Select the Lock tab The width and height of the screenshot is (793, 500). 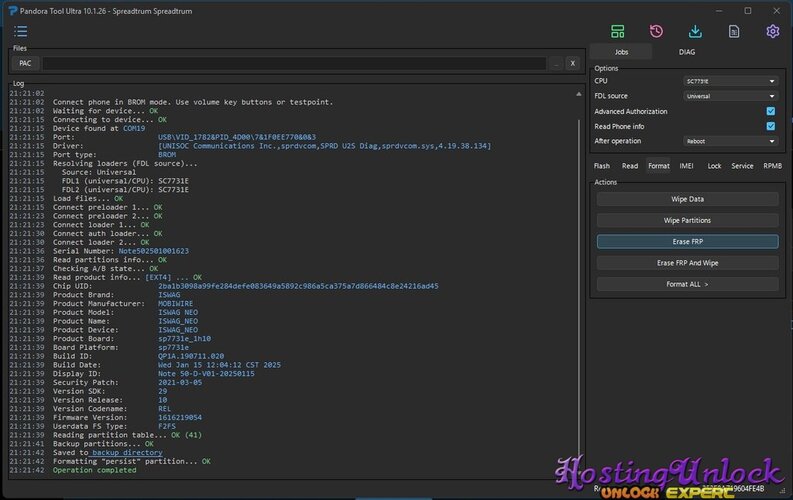(714, 166)
